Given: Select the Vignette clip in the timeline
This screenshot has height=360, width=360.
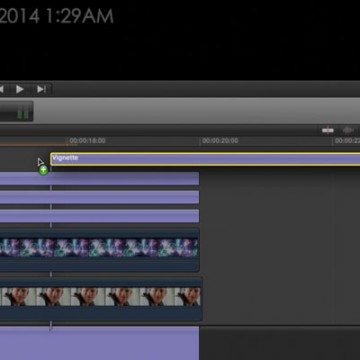Looking at the screenshot, I should [x=205, y=159].
